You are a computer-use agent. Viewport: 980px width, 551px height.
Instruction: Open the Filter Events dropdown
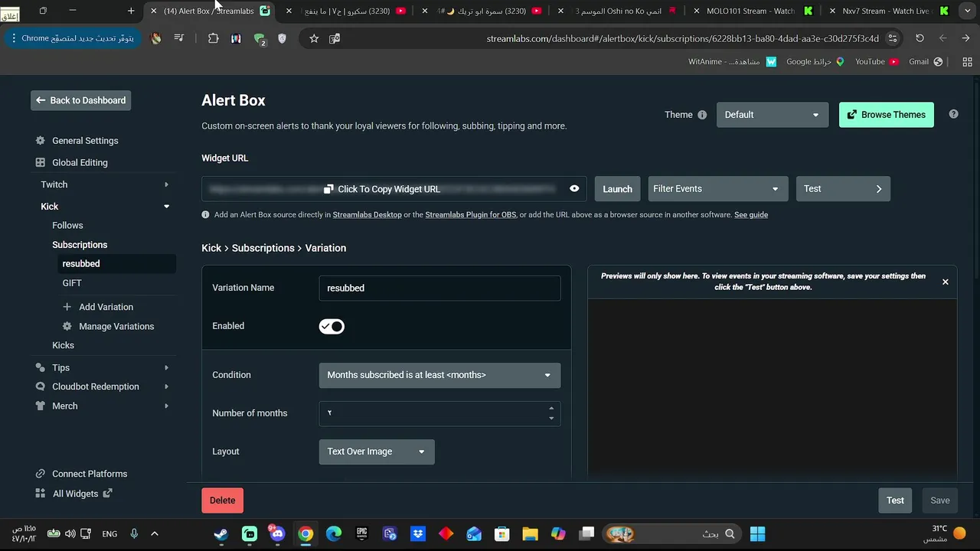pyautogui.click(x=717, y=189)
